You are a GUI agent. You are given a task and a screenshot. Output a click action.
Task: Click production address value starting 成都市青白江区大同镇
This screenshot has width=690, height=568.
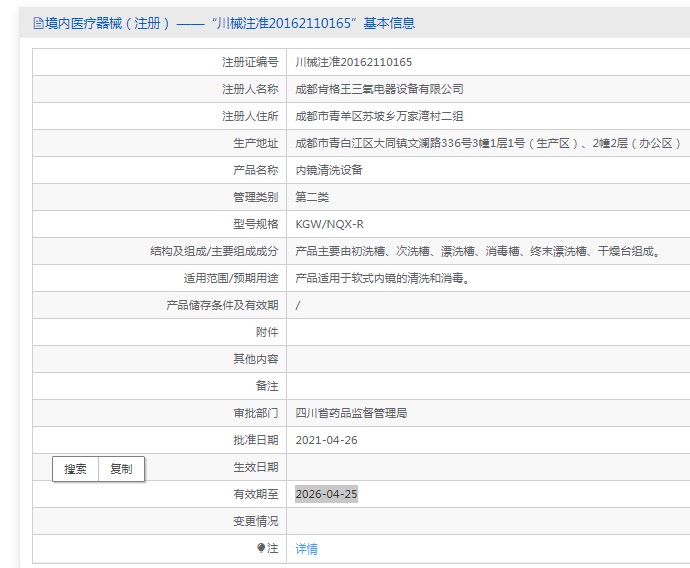[x=488, y=143]
